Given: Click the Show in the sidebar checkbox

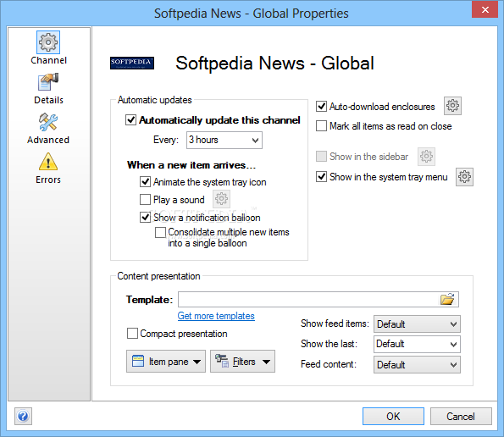Looking at the screenshot, I should (x=321, y=157).
